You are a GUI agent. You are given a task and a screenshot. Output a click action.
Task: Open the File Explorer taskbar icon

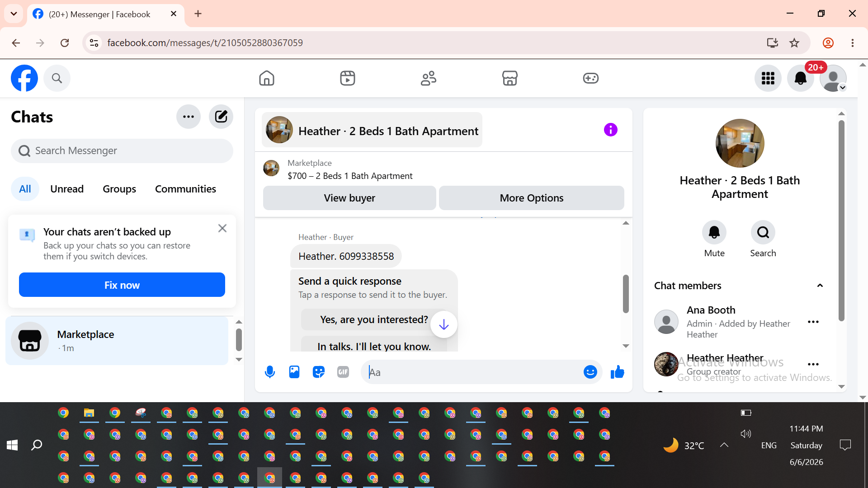coord(89,413)
